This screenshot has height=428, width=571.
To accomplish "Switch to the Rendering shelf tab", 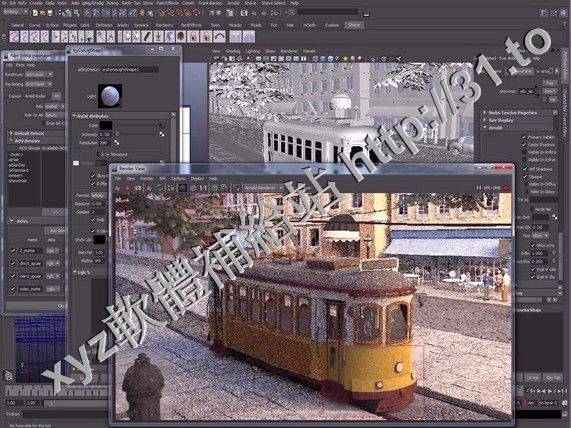I will 164,25.
